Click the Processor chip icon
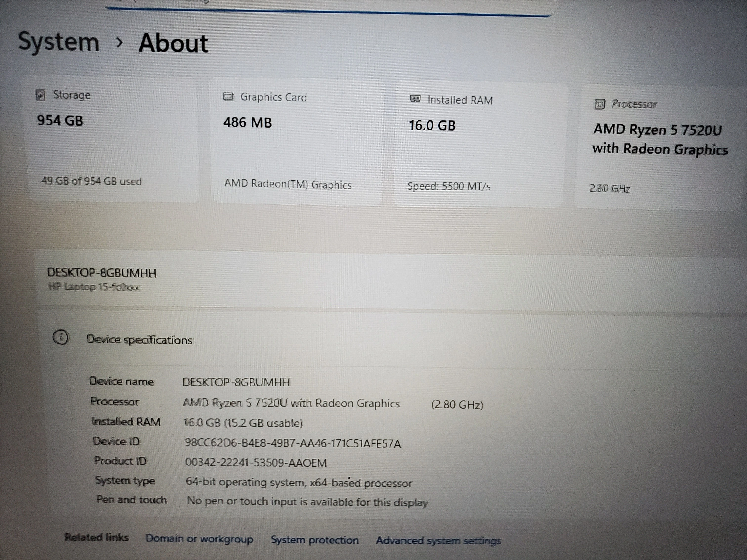 [600, 104]
